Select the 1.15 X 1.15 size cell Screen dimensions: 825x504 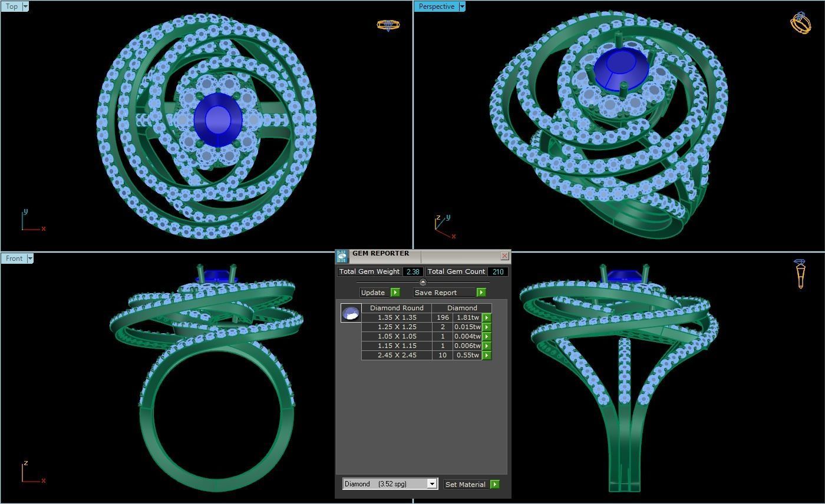coord(397,346)
